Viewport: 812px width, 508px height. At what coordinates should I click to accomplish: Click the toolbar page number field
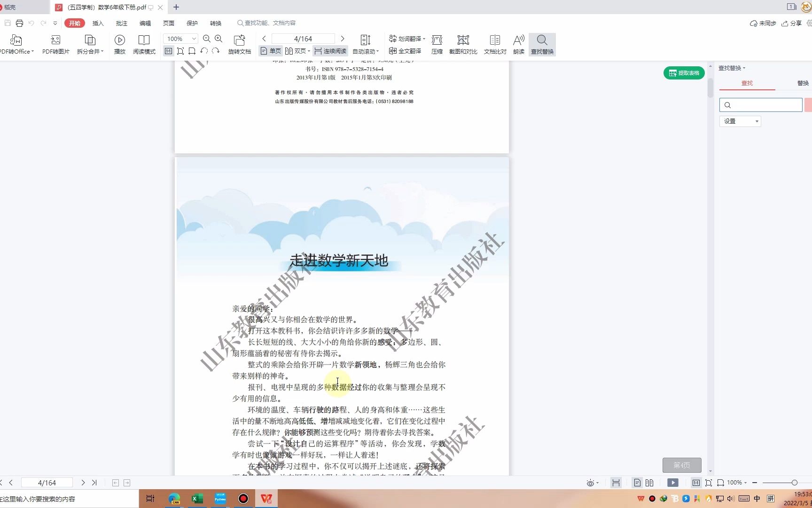[x=303, y=39]
